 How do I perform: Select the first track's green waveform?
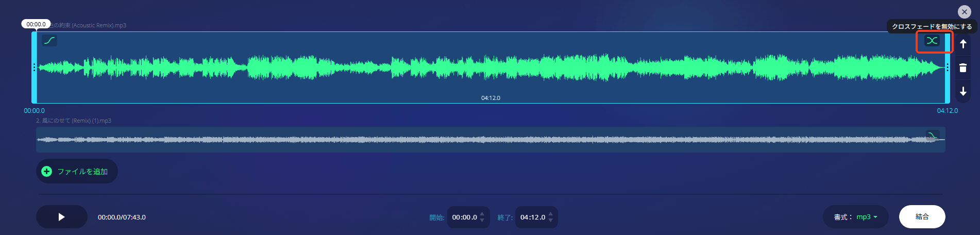[491, 68]
